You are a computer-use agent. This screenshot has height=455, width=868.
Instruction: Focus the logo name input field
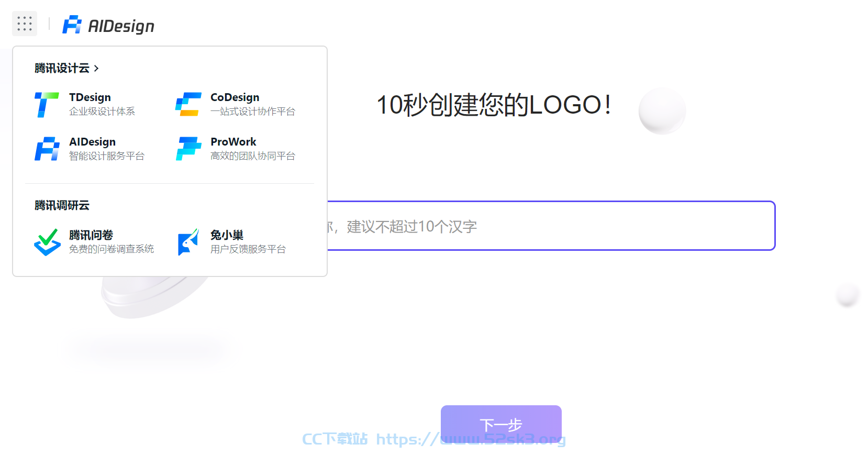click(x=551, y=226)
